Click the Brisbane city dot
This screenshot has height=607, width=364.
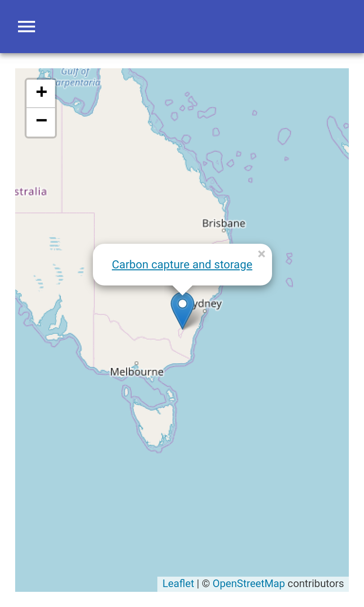224,230
